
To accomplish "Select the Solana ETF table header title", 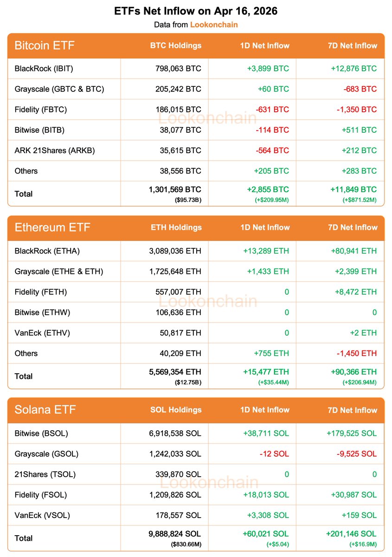I will click(x=45, y=410).
